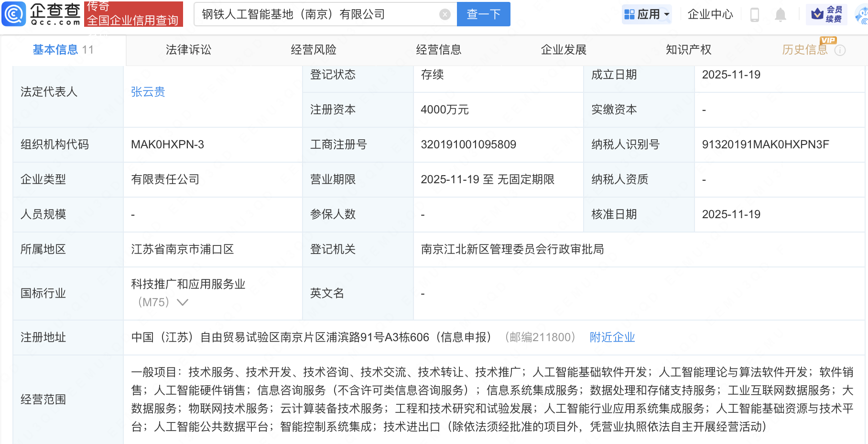The width and height of the screenshot is (868, 444).
Task: Click the 企查查 QCC logo
Action: click(x=41, y=14)
